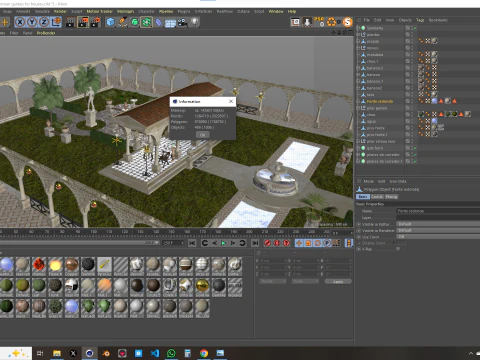Toggle the X axis lock
The image size is (480, 360).
(x=20, y=22)
